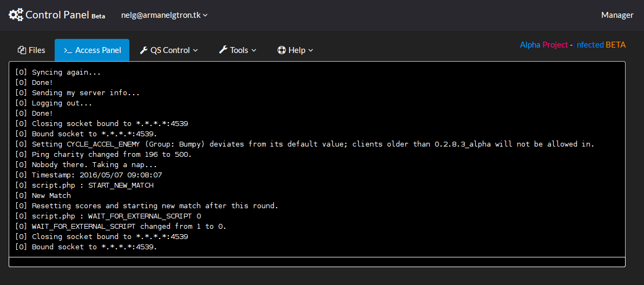This screenshot has width=644, height=285.
Task: Click the gears logo icon
Action: click(x=16, y=15)
